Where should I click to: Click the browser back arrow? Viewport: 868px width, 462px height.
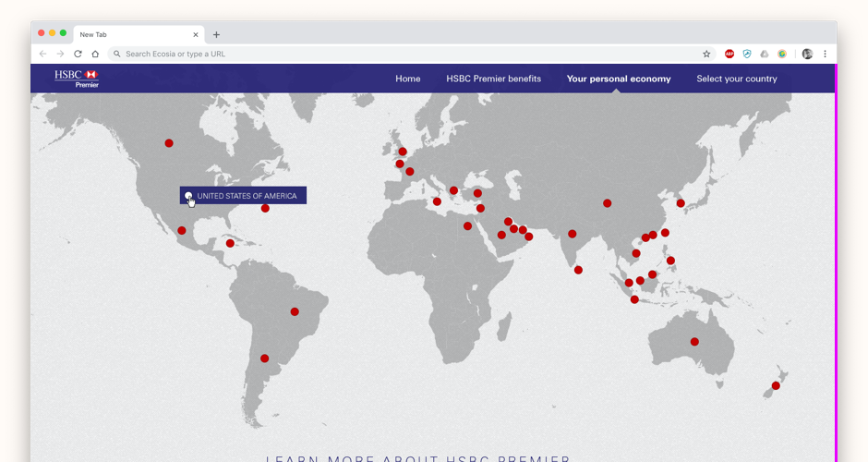coord(42,54)
